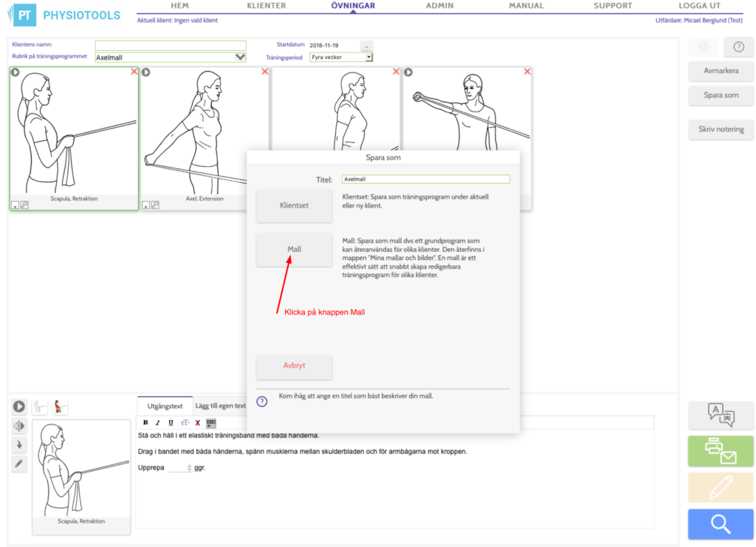Viewport: 756px width, 547px height.
Task: Open the ADMIN menu
Action: [440, 6]
